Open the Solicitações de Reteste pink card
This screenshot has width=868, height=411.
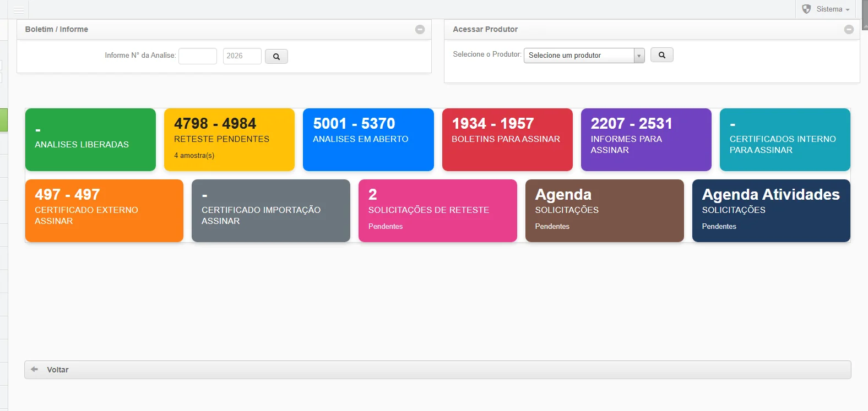438,211
